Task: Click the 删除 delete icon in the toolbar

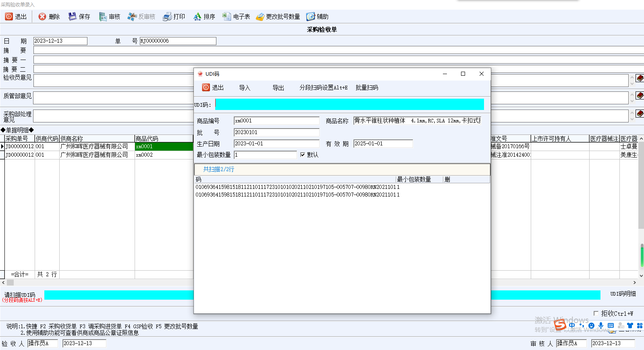Action: click(42, 17)
